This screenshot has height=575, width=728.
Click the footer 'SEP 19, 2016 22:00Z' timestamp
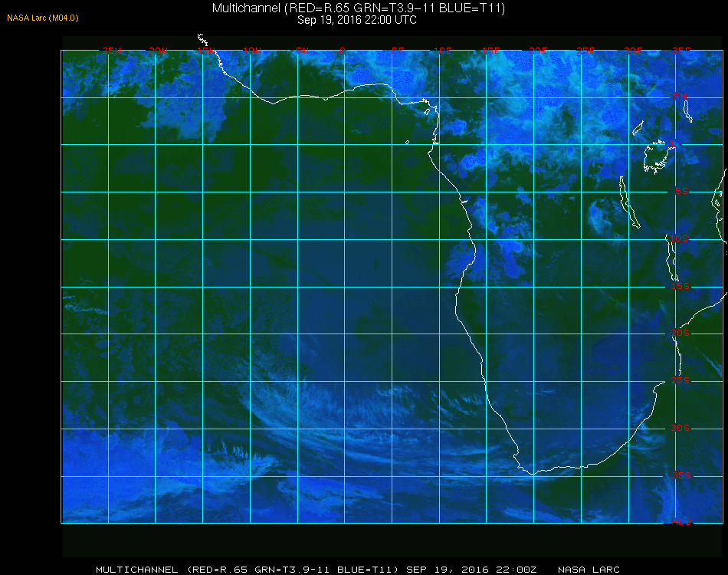tap(471, 570)
